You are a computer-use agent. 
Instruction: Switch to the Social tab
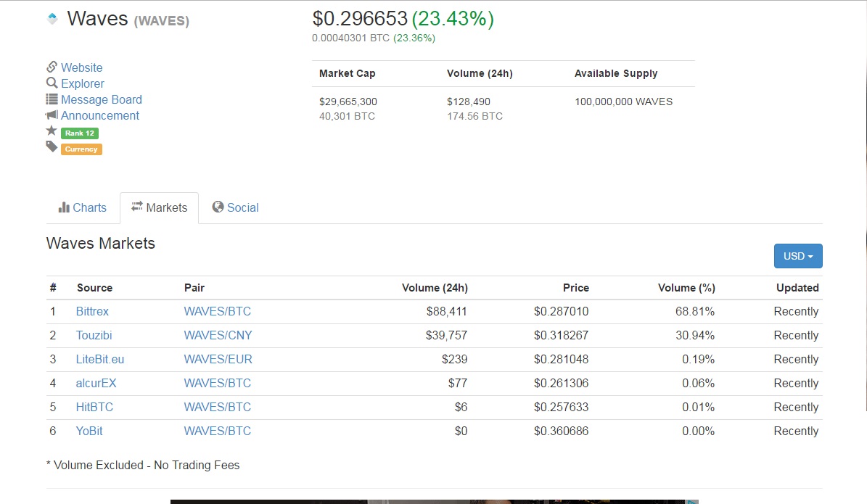[236, 208]
